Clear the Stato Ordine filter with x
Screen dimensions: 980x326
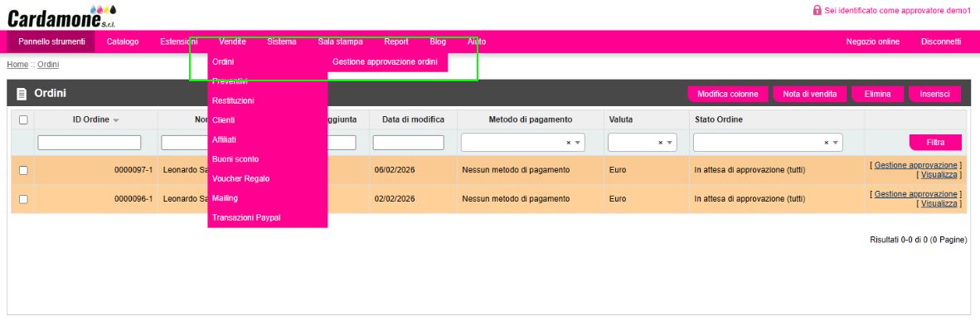click(x=827, y=143)
